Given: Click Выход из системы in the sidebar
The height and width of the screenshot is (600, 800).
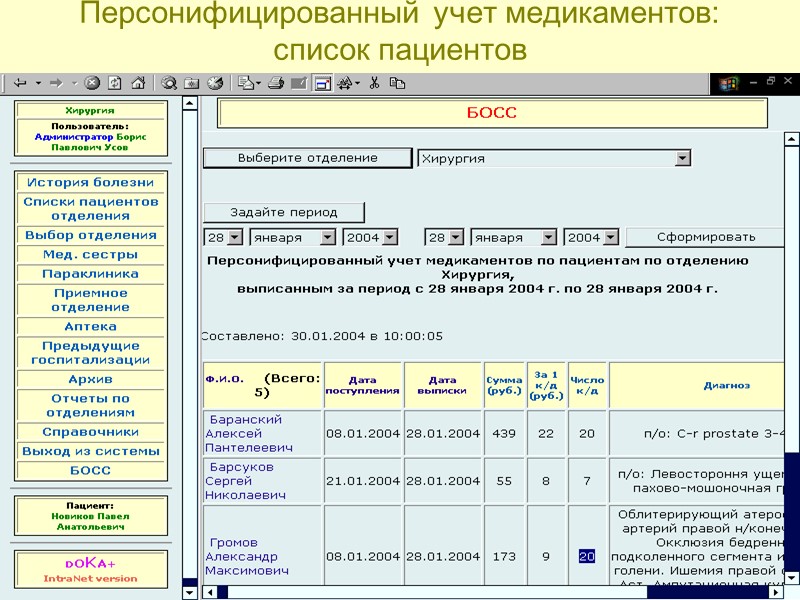Looking at the screenshot, I should (x=90, y=451).
